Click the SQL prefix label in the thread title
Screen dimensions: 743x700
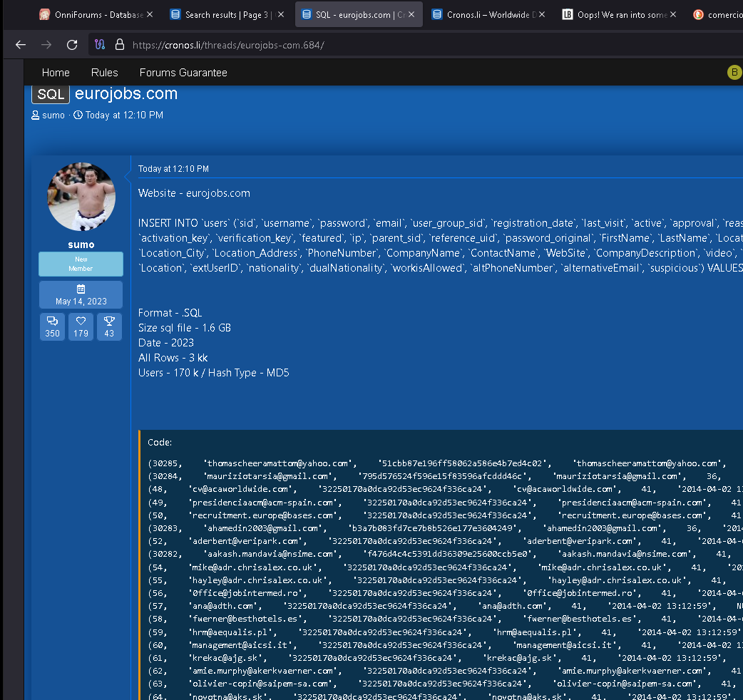point(51,94)
